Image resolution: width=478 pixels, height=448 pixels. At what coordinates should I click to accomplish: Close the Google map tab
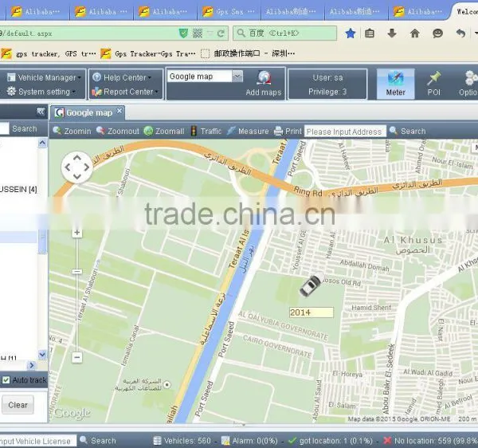click(x=119, y=111)
